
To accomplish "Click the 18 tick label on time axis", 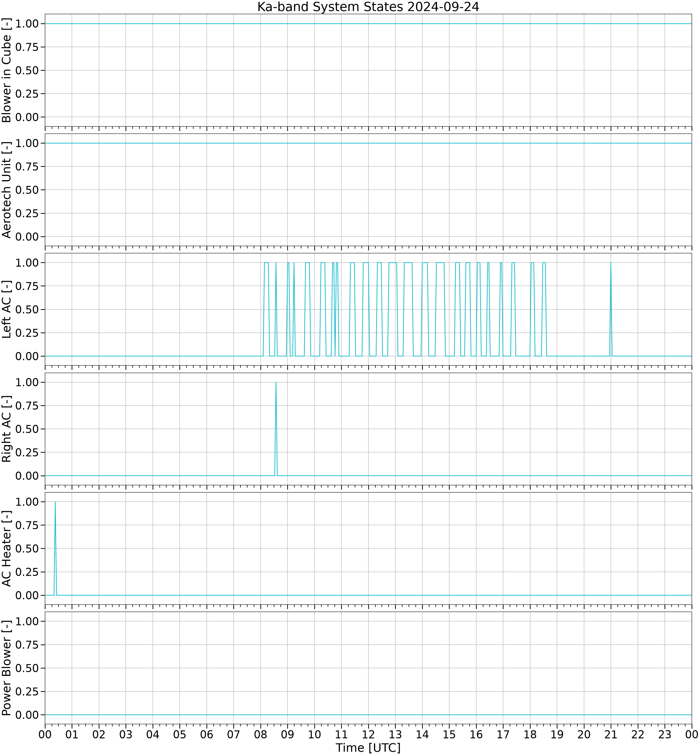I will pos(530,734).
